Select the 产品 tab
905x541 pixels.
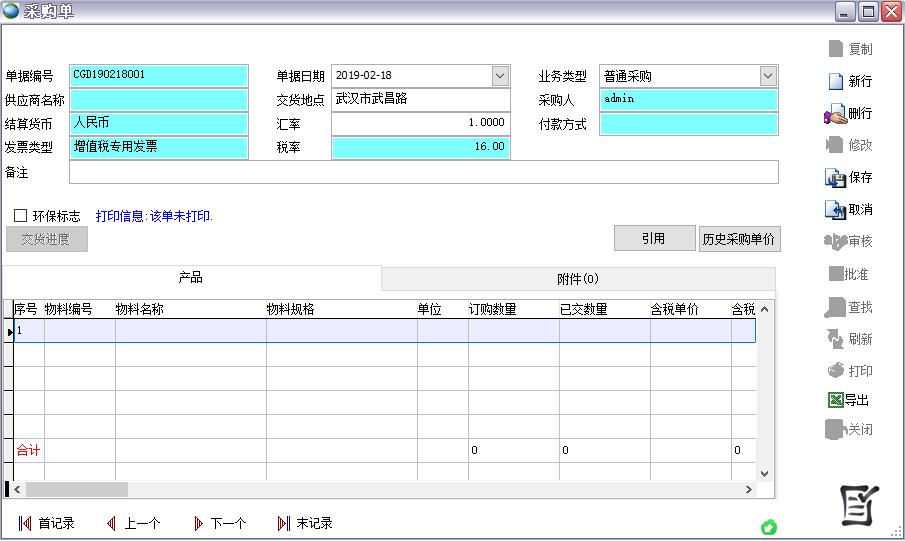[x=191, y=278]
